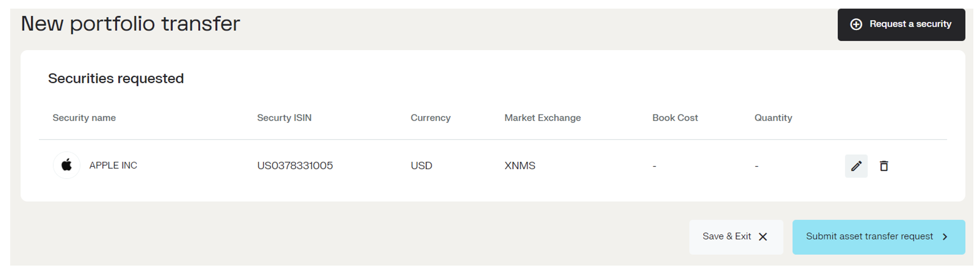Click the chevron arrow on Submit button
The height and width of the screenshot is (275, 980).
tap(945, 237)
